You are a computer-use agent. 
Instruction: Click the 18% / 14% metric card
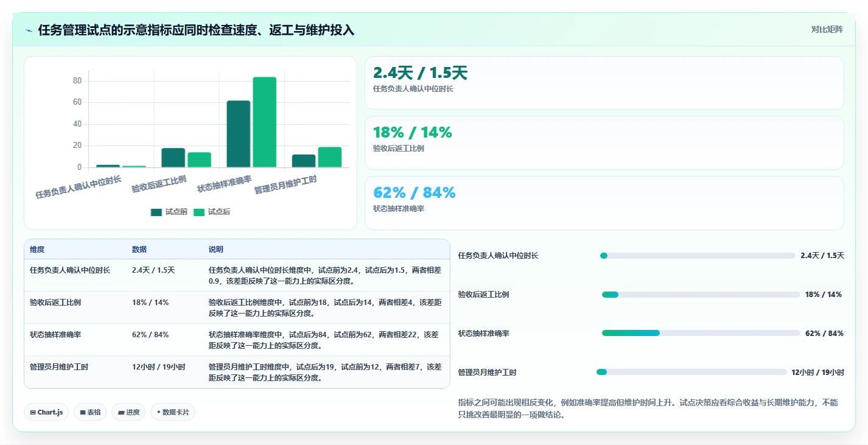pos(604,142)
